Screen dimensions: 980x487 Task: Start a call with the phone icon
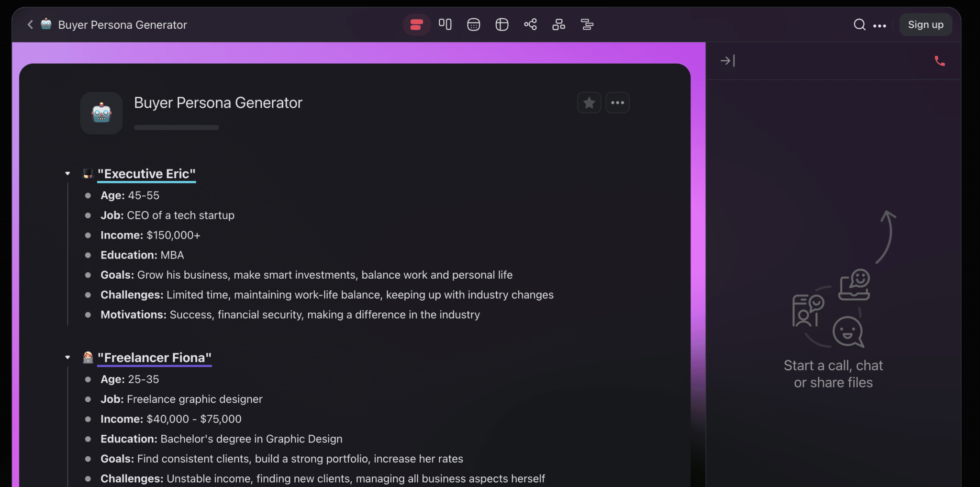pyautogui.click(x=939, y=61)
